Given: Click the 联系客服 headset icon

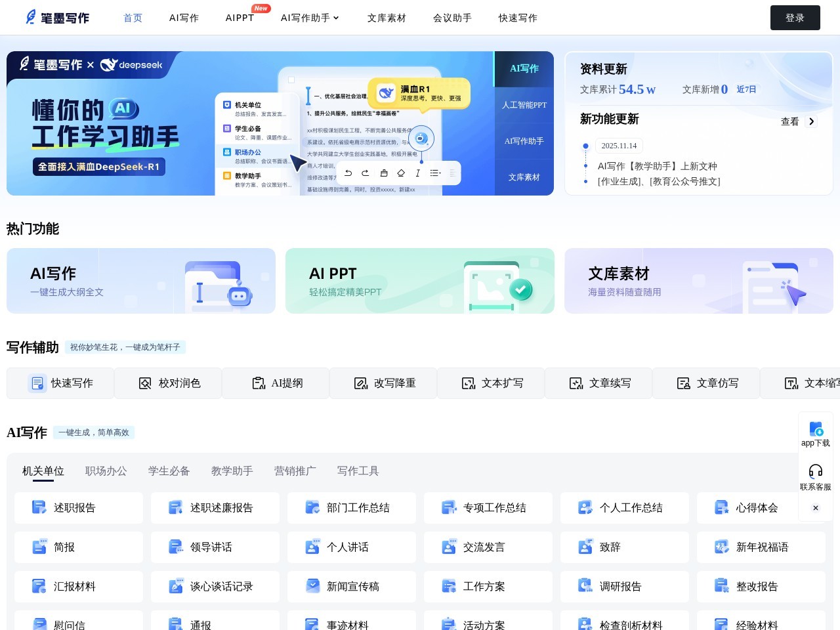Looking at the screenshot, I should pyautogui.click(x=816, y=471).
